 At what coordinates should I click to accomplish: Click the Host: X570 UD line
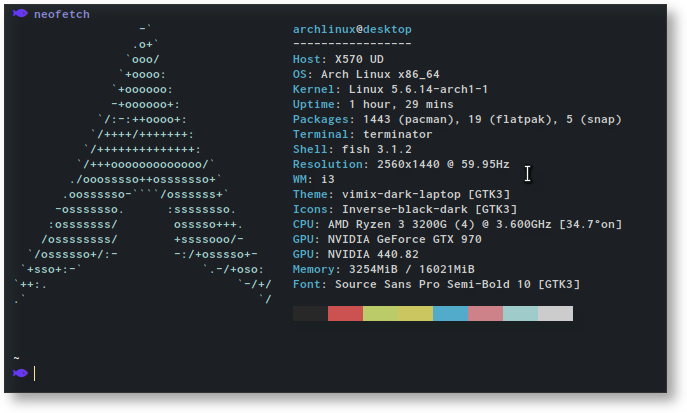[338, 59]
